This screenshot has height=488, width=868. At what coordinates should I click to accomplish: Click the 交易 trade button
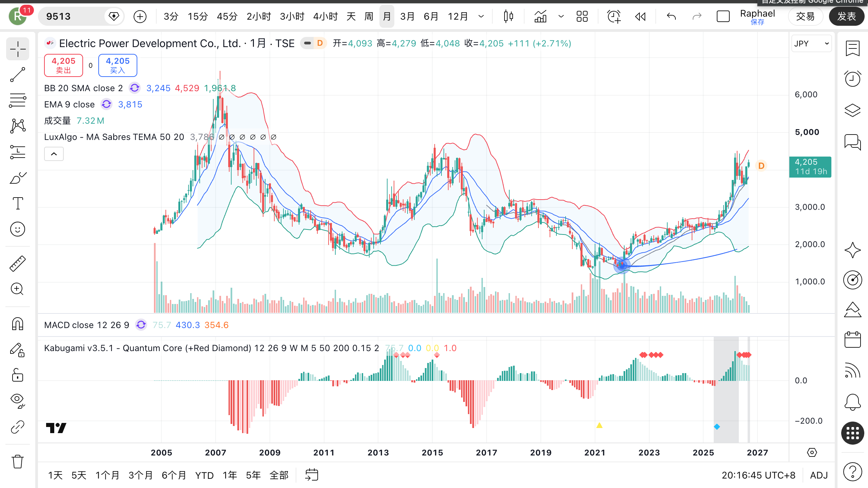805,16
